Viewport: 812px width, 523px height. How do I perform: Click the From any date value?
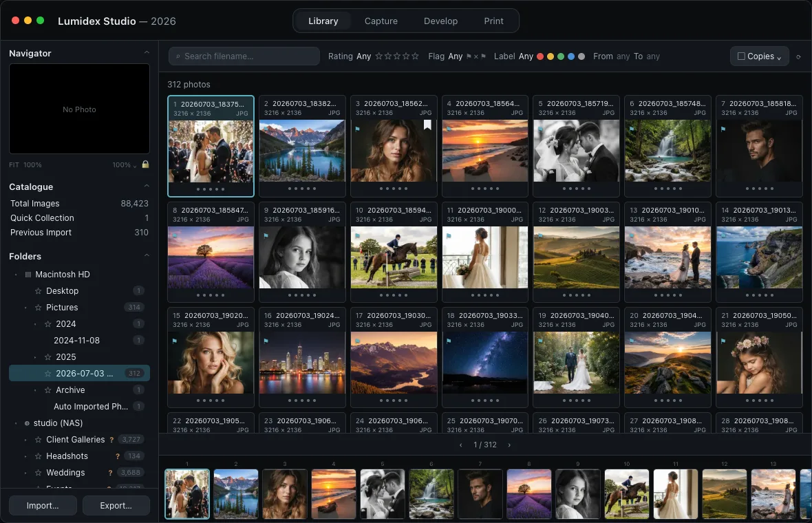[x=623, y=56]
